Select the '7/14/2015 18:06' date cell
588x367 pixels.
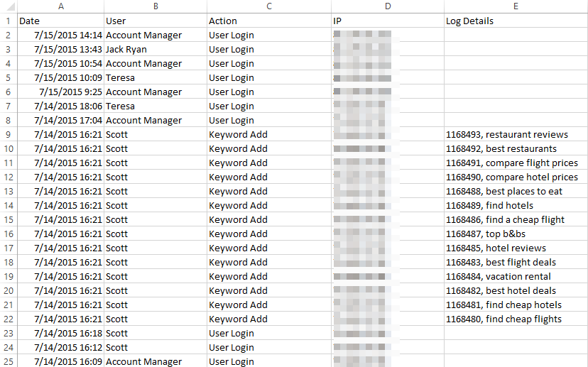point(68,106)
